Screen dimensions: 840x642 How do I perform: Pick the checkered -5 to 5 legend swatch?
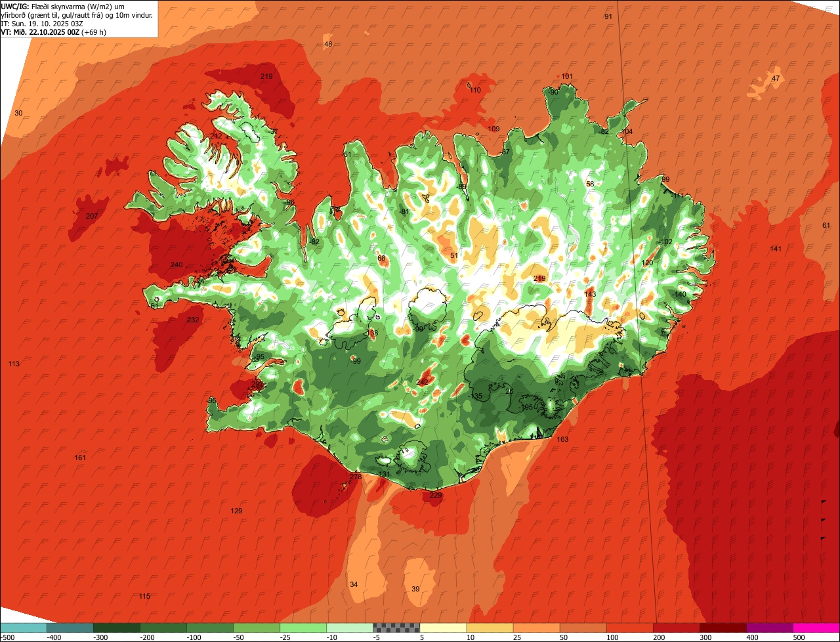[396, 628]
